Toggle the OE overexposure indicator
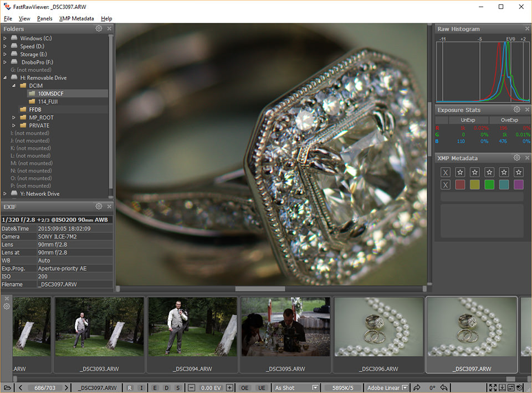Viewport: 532px width, 393px height. pyautogui.click(x=244, y=387)
